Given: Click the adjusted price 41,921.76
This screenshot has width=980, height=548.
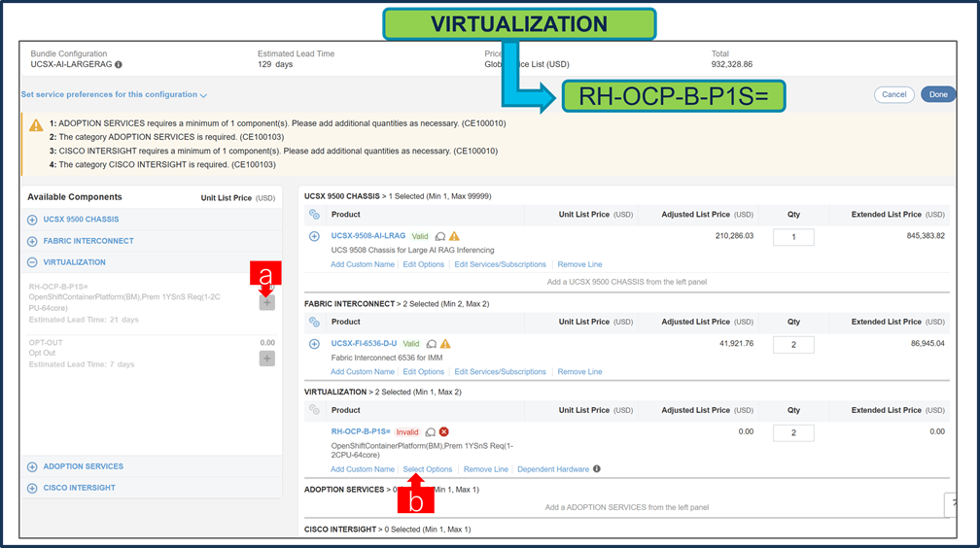Looking at the screenshot, I should [736, 343].
